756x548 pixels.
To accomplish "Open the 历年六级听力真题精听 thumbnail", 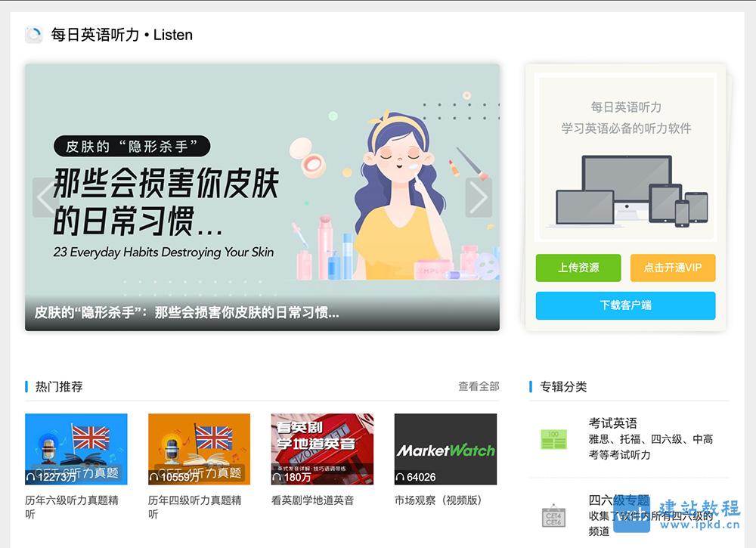I will click(76, 449).
